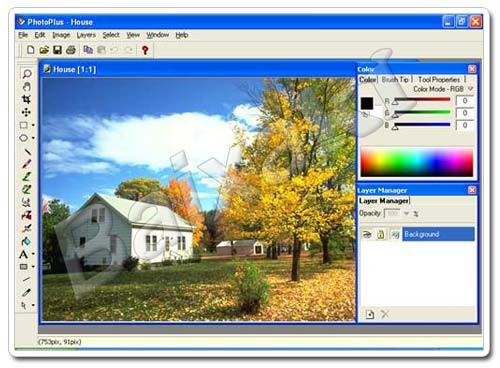Image resolution: width=500 pixels, height=368 pixels.
Task: Expand the pointer tool flyout arrow
Action: click(33, 305)
